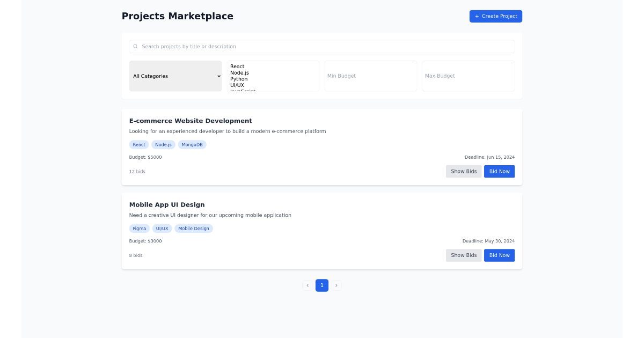Viewport: 644px width, 338px height.
Task: Expand Show Bids for Mobile App project
Action: coord(464,255)
